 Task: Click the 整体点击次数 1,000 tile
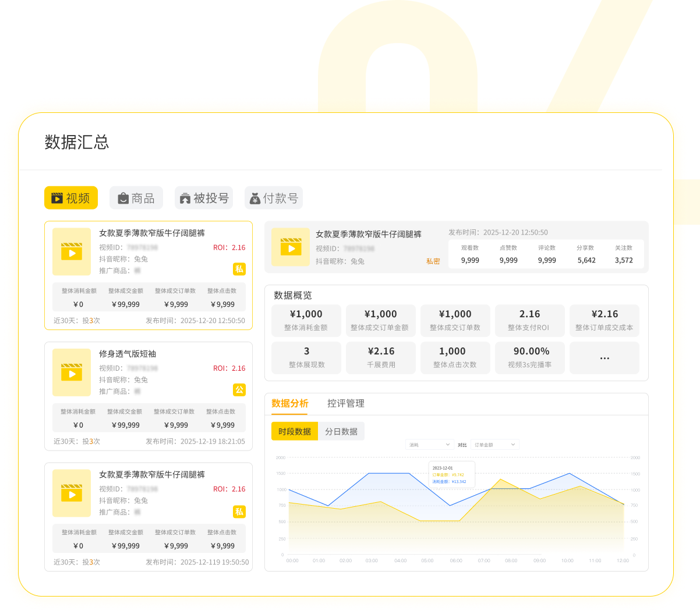(x=455, y=357)
